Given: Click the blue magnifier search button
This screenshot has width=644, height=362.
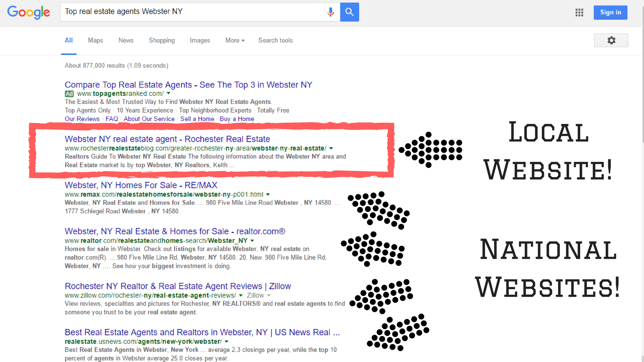Looking at the screenshot, I should tap(350, 12).
